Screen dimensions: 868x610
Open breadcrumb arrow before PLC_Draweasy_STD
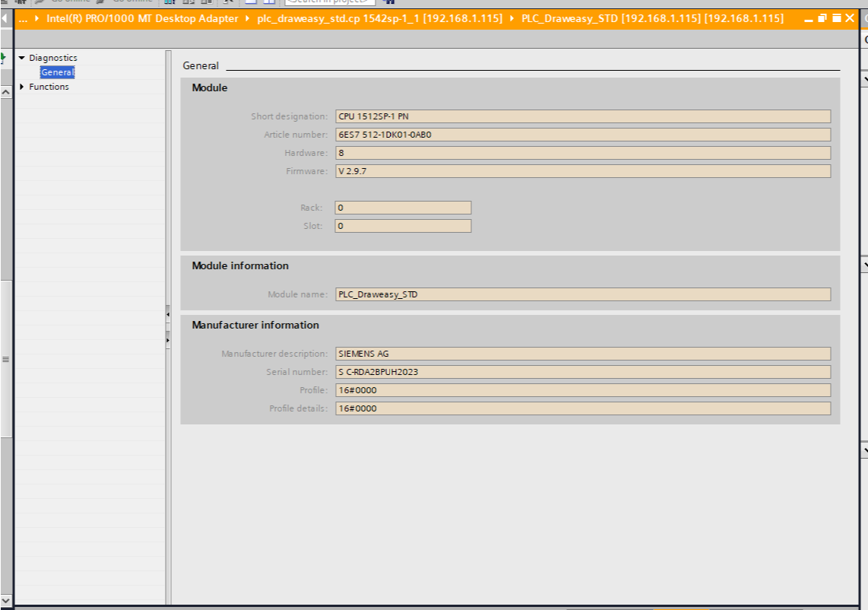coord(512,18)
